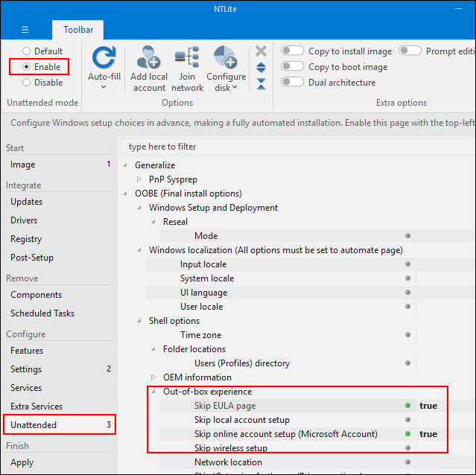Image resolution: width=476 pixels, height=475 pixels.
Task: Select the Disable unattended mode radio button
Action: pyautogui.click(x=27, y=83)
